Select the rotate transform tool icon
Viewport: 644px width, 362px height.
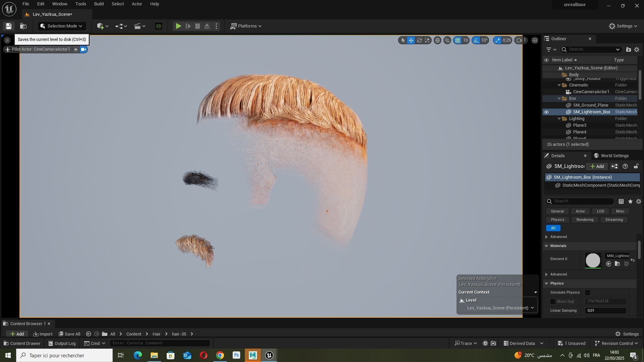419,41
